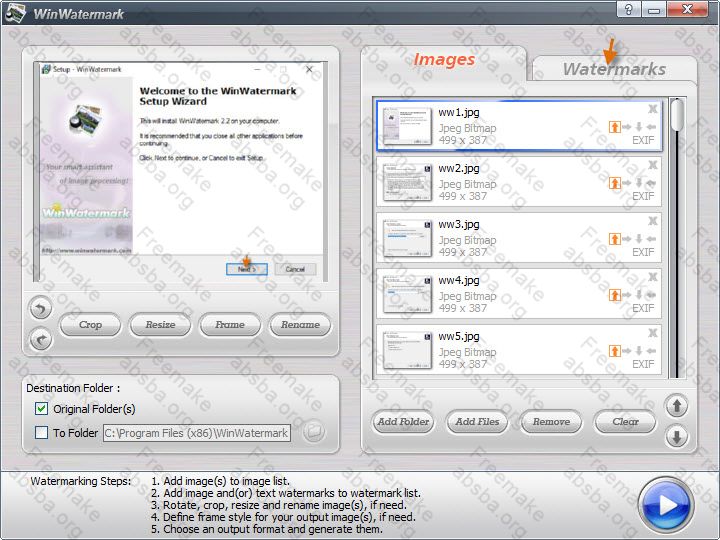Rotate ww1.jpg with its left arrow icon

click(651, 127)
